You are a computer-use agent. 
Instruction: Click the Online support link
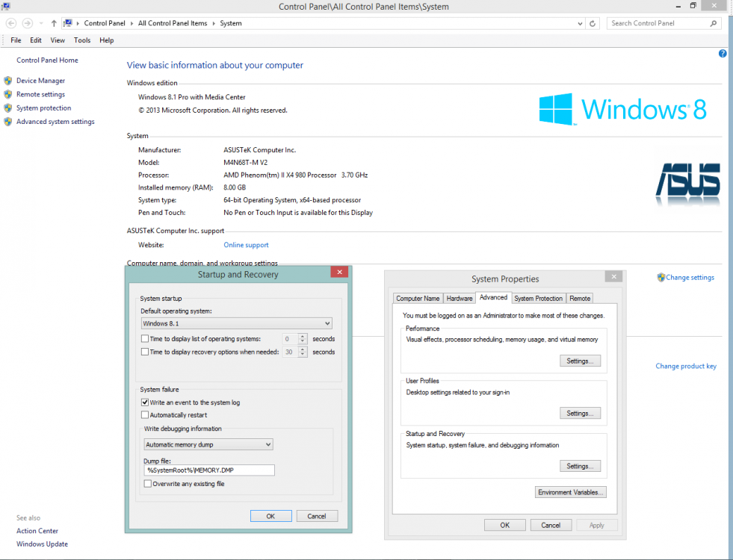tap(246, 244)
